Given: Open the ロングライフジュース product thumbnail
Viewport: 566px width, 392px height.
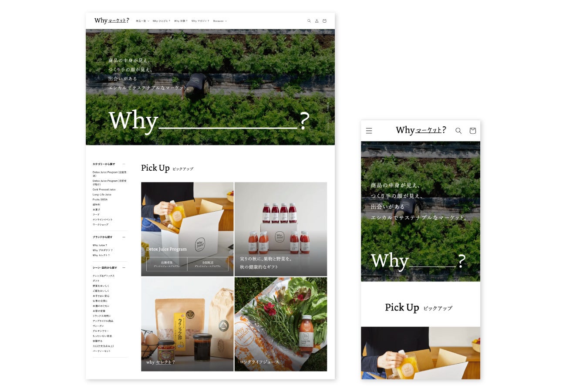Looking at the screenshot, I should 281,324.
